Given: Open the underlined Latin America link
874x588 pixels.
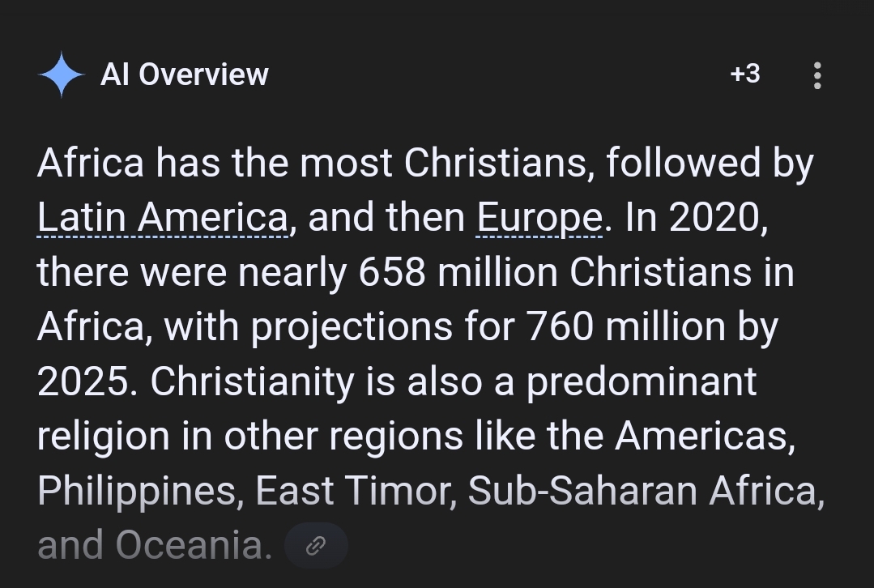Looking at the screenshot, I should (162, 218).
